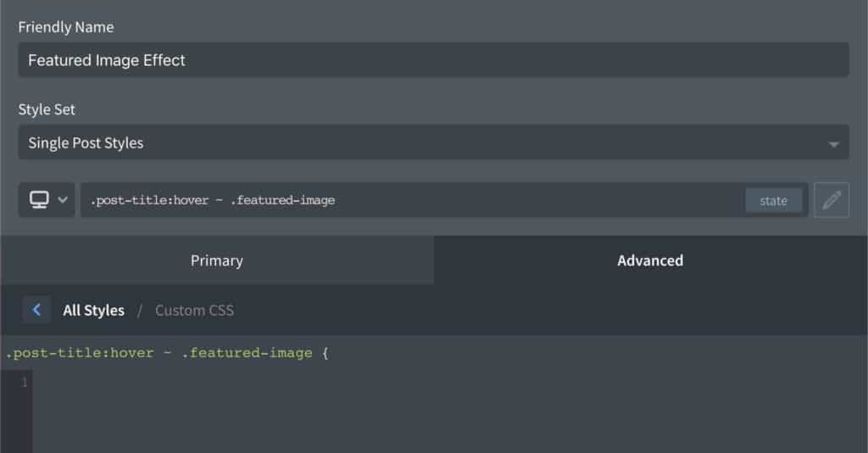Click the breadcrumb slash separator

pyautogui.click(x=140, y=310)
